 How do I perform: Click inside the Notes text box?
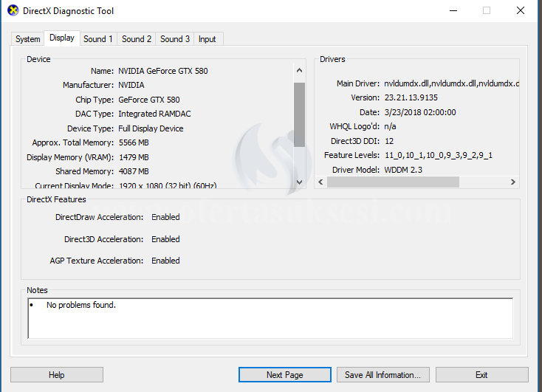[x=270, y=318]
